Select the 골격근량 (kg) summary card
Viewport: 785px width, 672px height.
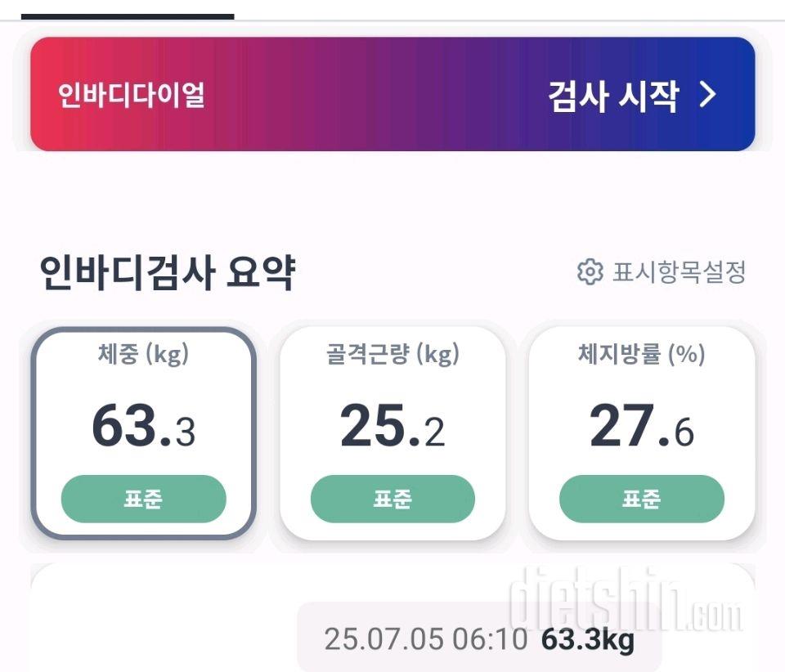point(392,433)
